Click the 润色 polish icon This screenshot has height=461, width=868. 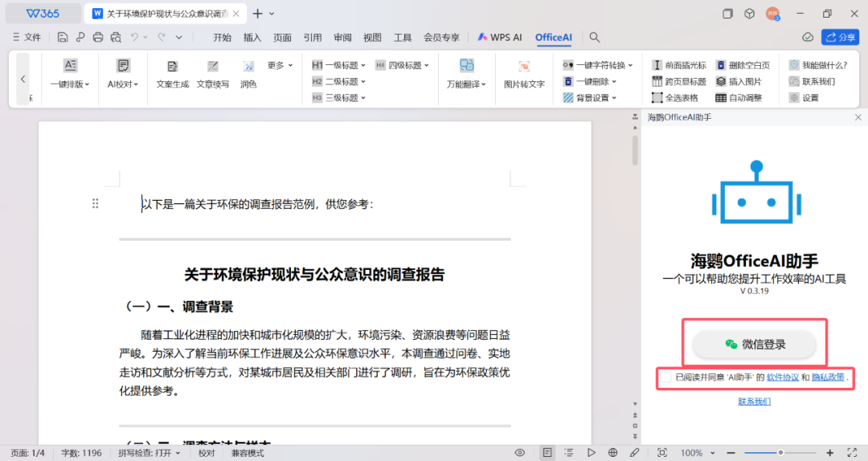tap(248, 67)
